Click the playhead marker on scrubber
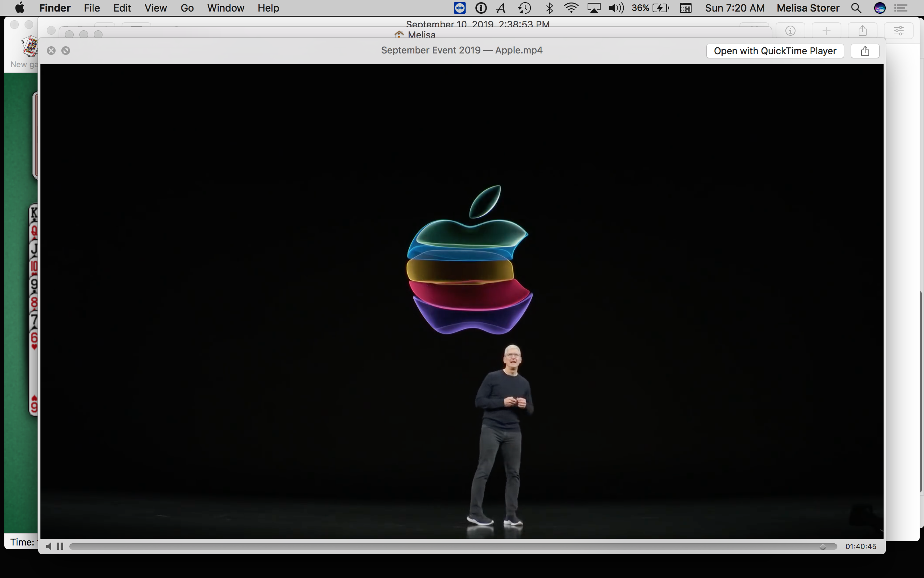The height and width of the screenshot is (578, 924). [823, 547]
